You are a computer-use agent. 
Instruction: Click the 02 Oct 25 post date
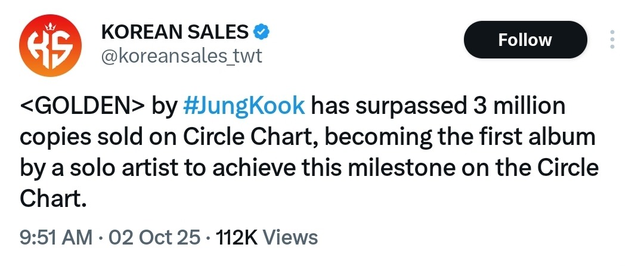tap(154, 237)
